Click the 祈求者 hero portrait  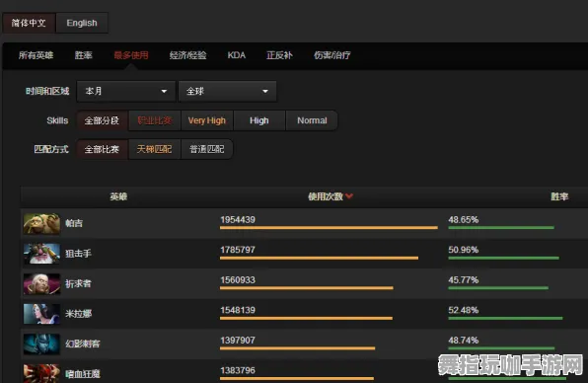tap(41, 283)
